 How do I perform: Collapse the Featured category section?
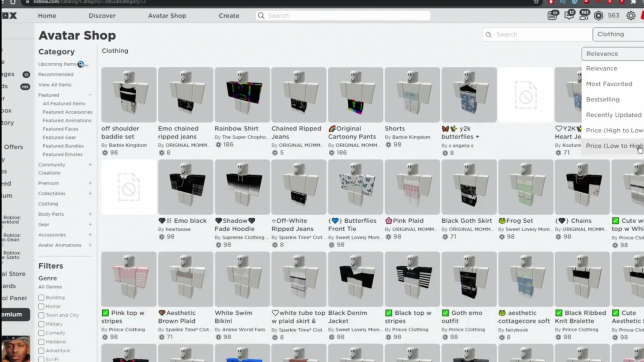(90, 95)
